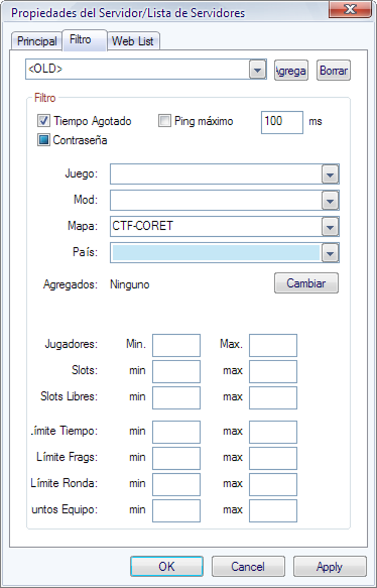This screenshot has width=377, height=588.
Task: Switch to the Principal tab
Action: click(37, 41)
